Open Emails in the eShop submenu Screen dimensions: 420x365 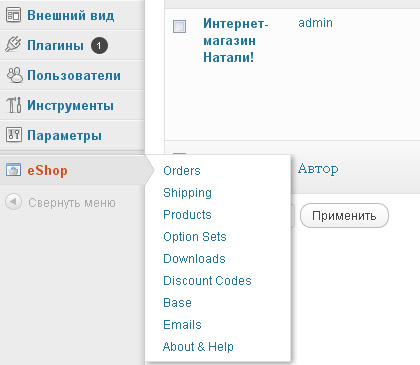(x=182, y=325)
